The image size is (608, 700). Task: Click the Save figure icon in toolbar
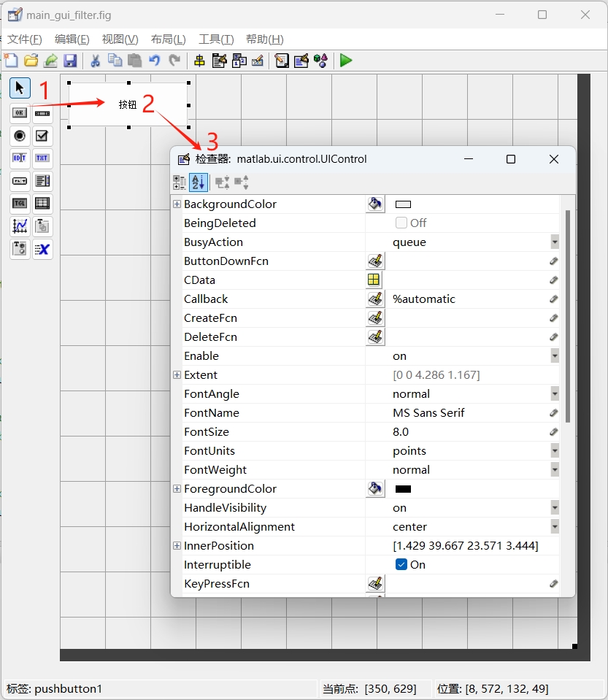70,61
